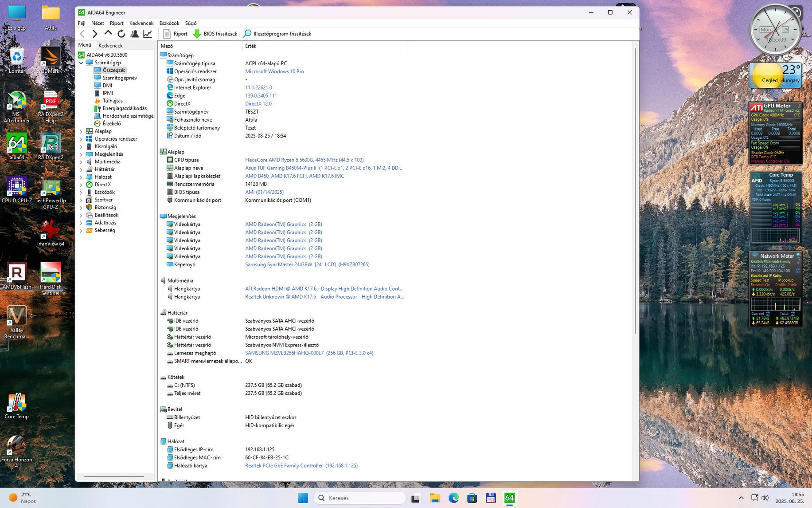Switch to the Kedvencek tab

pyautogui.click(x=110, y=46)
